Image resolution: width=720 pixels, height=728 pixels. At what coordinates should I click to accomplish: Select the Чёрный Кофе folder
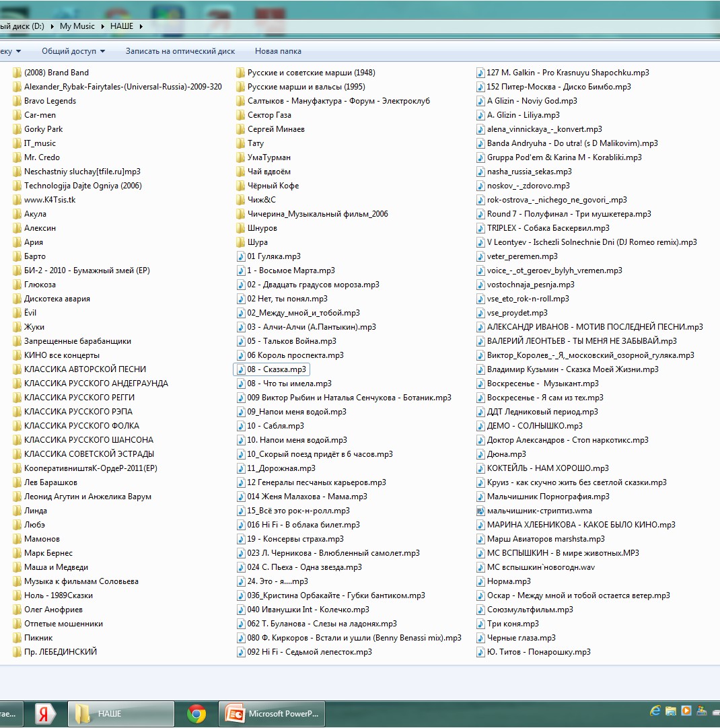(267, 186)
